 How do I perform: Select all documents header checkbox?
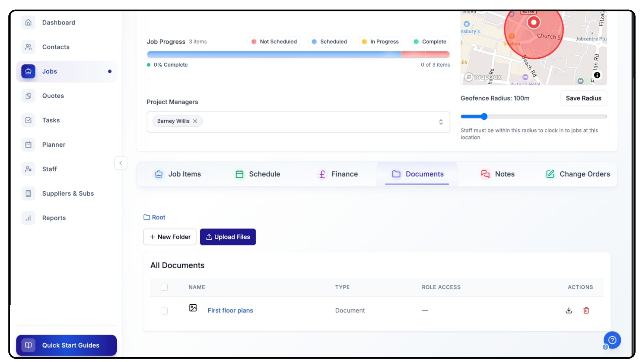[x=164, y=287]
